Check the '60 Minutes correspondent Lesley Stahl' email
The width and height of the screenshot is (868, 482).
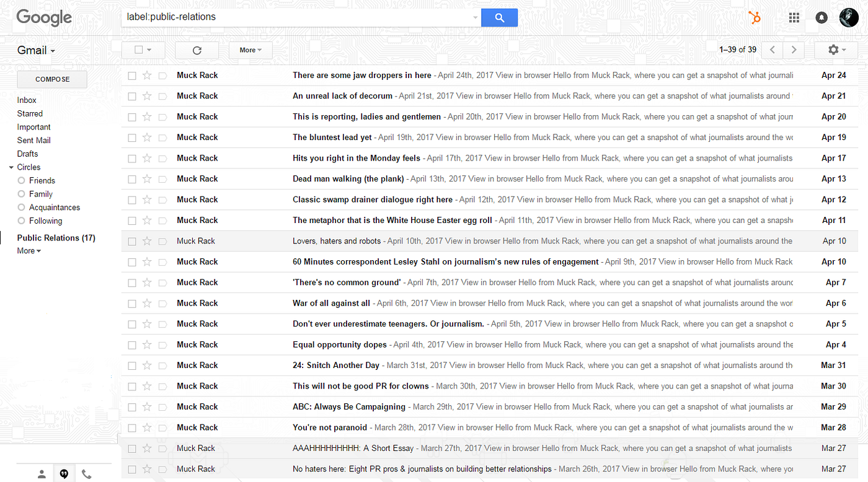[132, 262]
